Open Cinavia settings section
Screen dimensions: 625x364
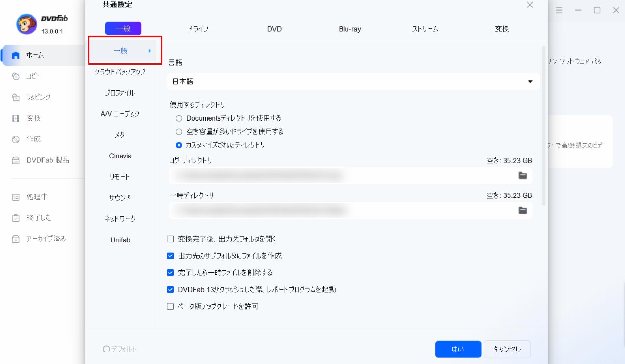point(120,156)
